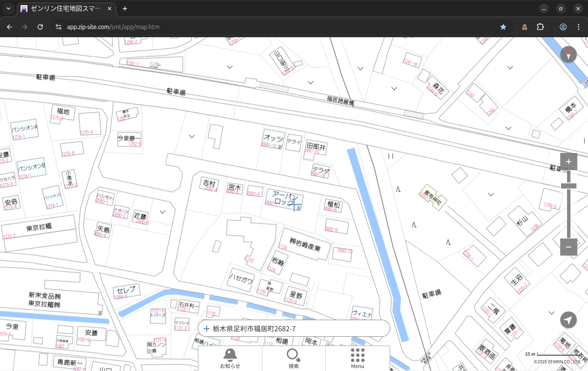The width and height of the screenshot is (588, 371).
Task: Open Chrome's three-dot menu
Action: [x=579, y=27]
